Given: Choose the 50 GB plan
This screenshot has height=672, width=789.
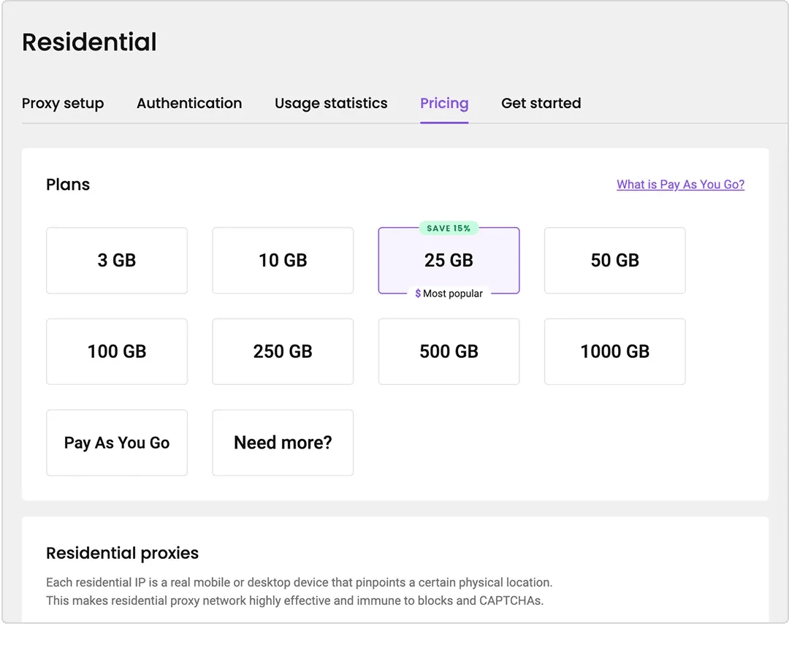Looking at the screenshot, I should point(615,261).
